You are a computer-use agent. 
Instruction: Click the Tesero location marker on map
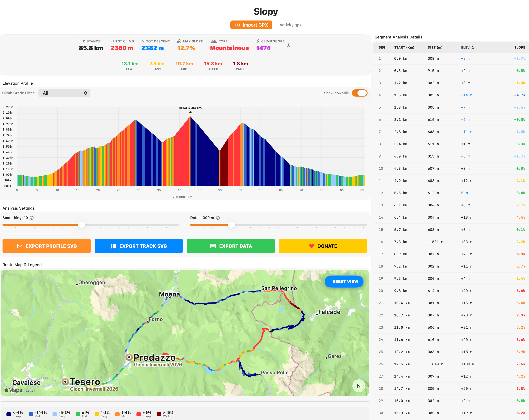[65, 382]
